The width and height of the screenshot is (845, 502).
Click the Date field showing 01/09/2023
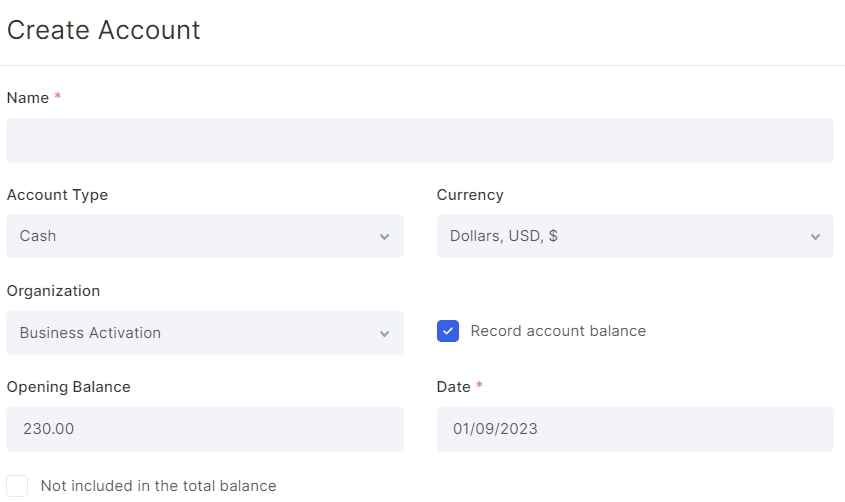pos(635,429)
